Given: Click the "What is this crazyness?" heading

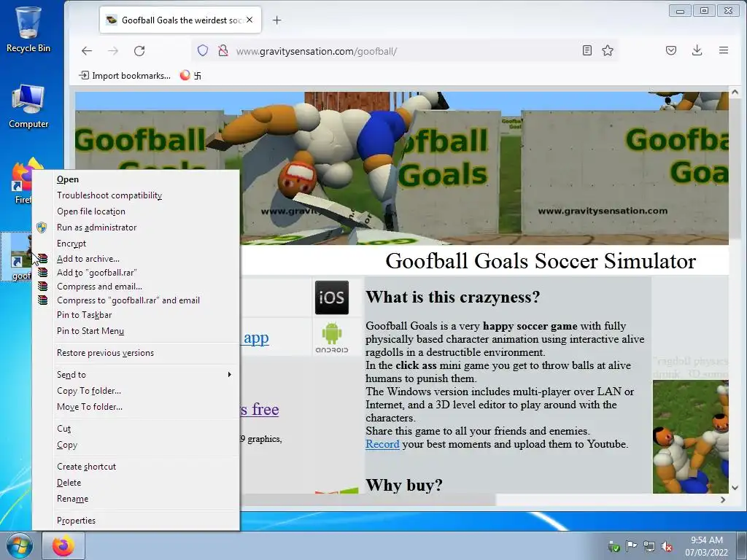Looking at the screenshot, I should pos(452,297).
